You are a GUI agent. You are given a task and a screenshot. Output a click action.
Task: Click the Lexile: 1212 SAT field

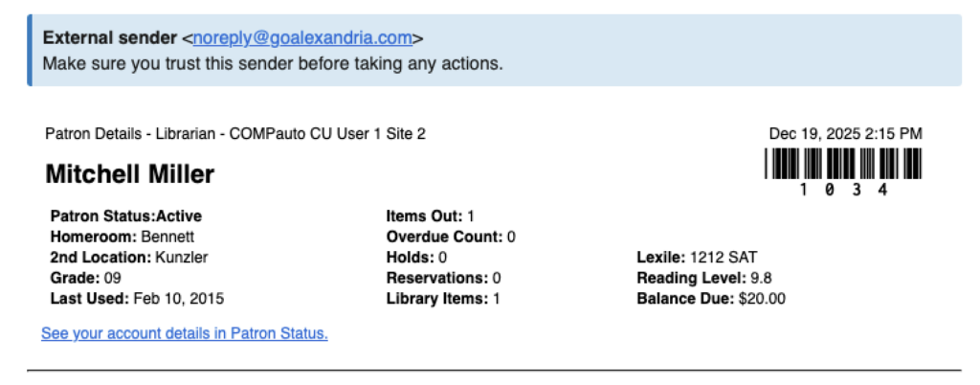tap(697, 257)
